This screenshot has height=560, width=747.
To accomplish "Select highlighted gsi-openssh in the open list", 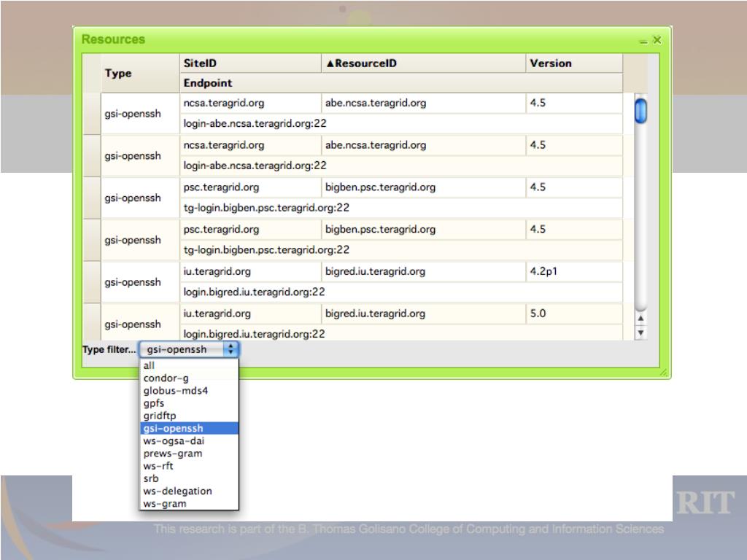I will [189, 428].
